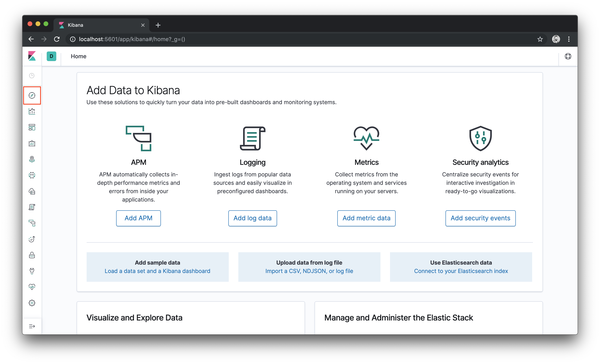
Task: Click 'Manage and Administer the Elastic Stack' heading
Action: pyautogui.click(x=399, y=318)
